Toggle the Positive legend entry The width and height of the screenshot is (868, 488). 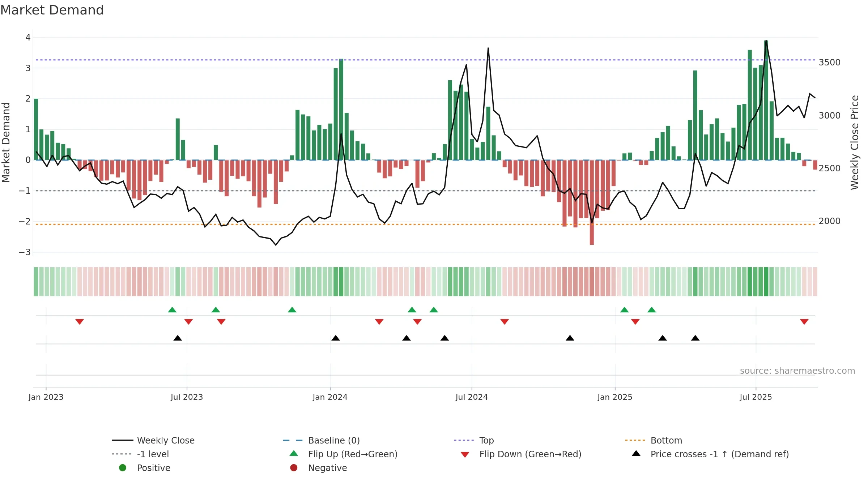click(x=144, y=468)
